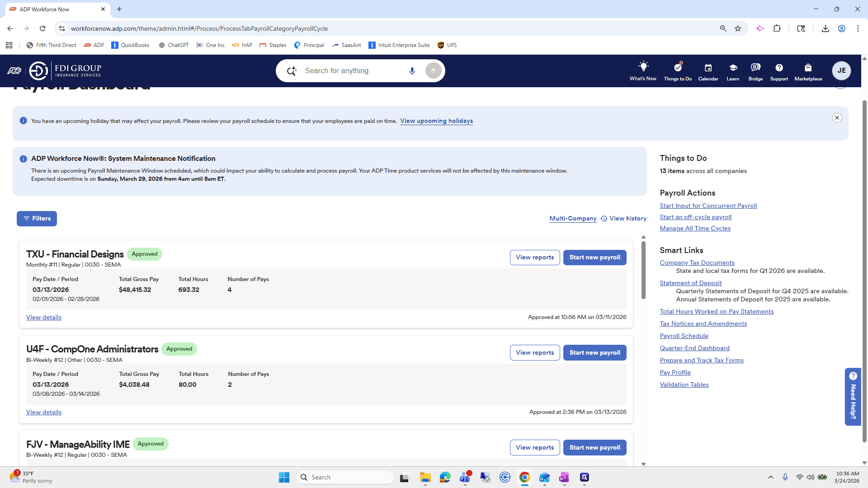The image size is (868, 488).
Task: Open Start Input for Concurrent Payroll
Action: (x=708, y=206)
